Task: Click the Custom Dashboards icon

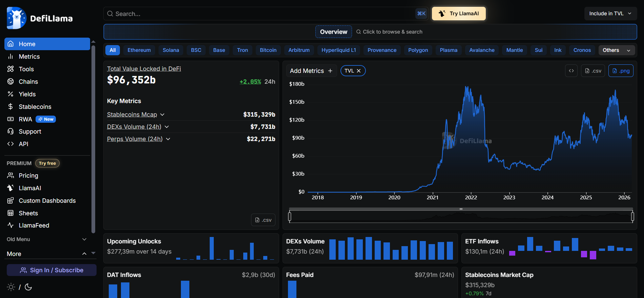Action: point(11,200)
